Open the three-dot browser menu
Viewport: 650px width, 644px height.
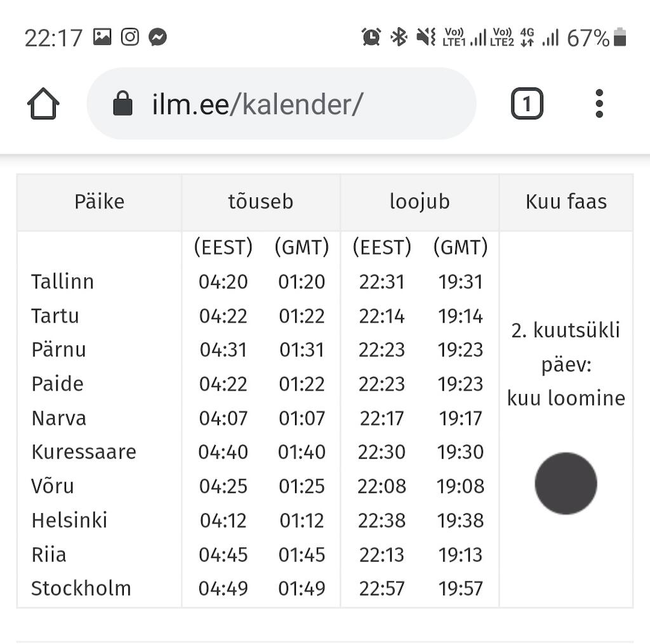pyautogui.click(x=599, y=103)
